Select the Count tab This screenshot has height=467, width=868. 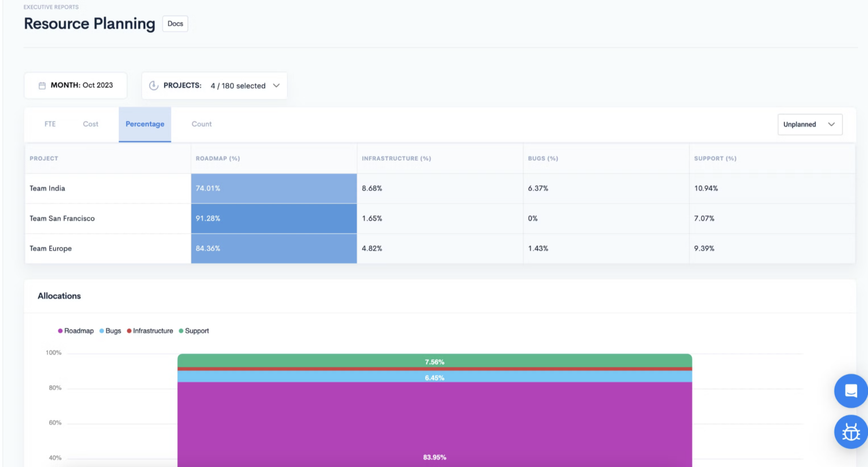201,124
